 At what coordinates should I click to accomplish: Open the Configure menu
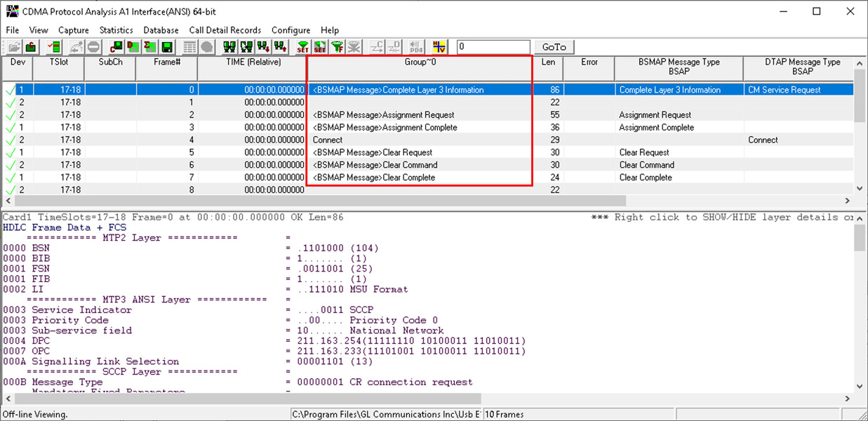click(x=291, y=30)
